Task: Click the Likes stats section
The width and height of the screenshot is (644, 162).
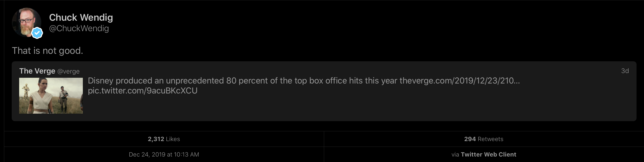Action: point(164,139)
